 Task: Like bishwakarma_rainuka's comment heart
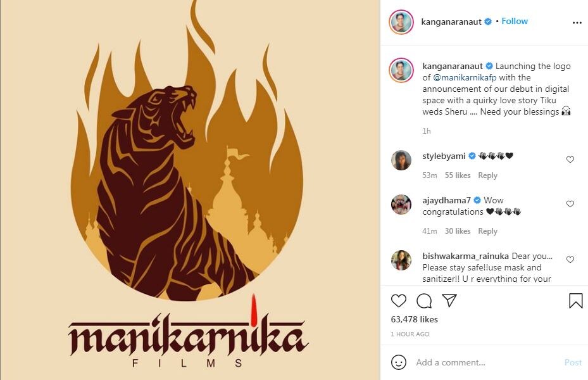(x=570, y=260)
